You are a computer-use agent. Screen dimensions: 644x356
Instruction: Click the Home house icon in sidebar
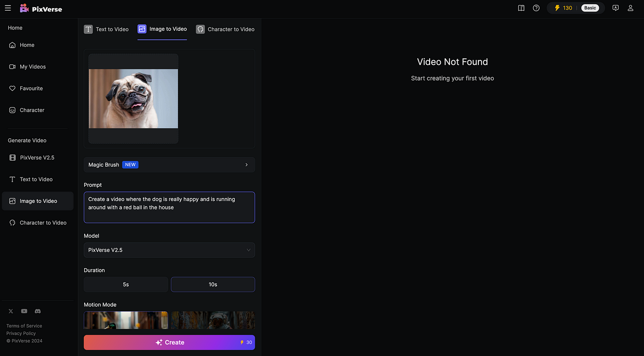pos(12,45)
